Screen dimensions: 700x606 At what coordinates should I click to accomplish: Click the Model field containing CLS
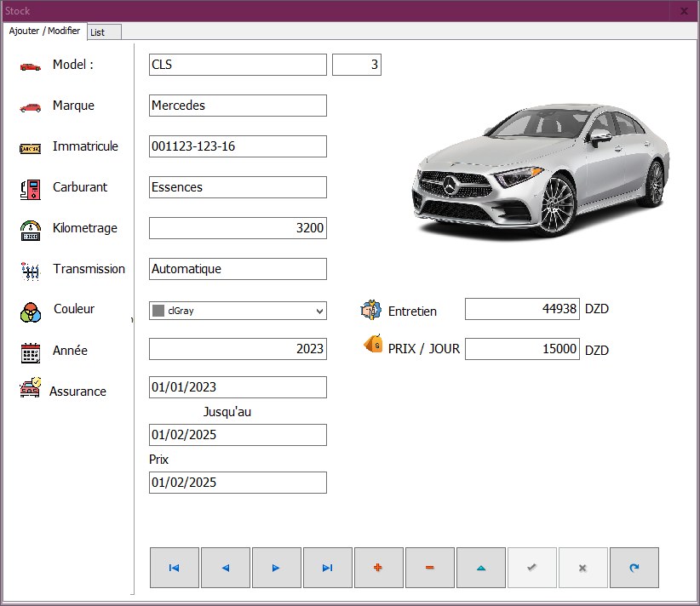[238, 65]
